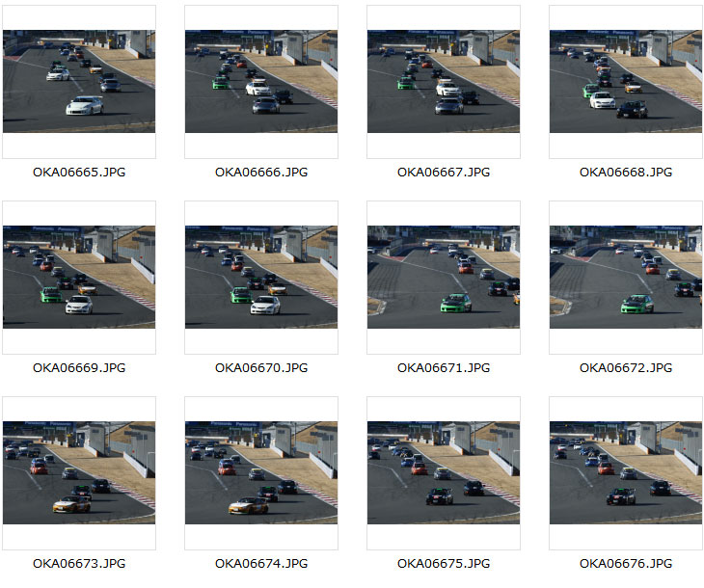Viewport: 704px width, 588px height.
Task: Click the OKA06674.JPG photo
Action: tap(261, 472)
